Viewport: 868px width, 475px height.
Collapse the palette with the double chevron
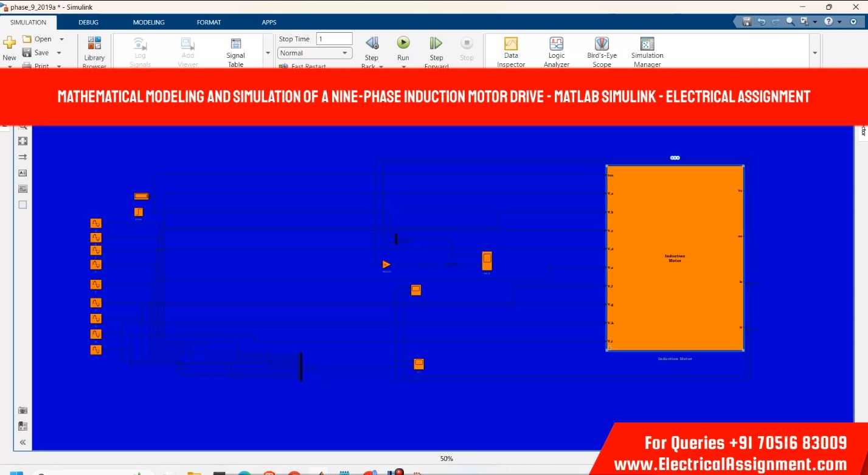(23, 442)
